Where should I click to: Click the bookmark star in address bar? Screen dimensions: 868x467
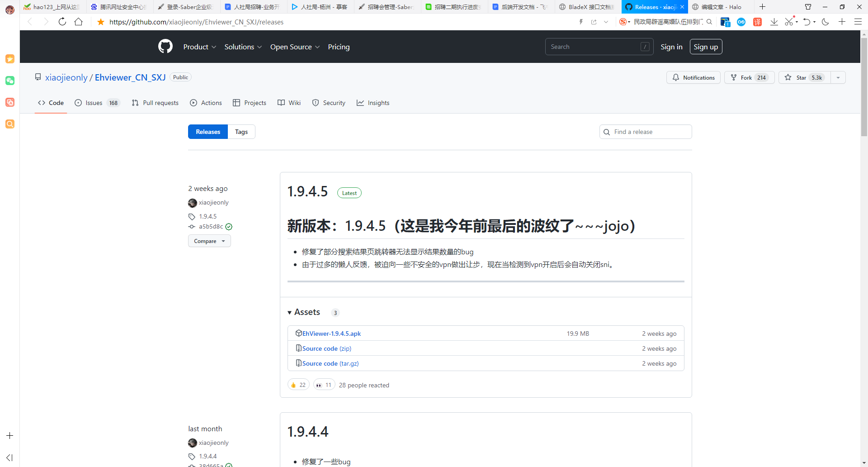click(x=101, y=22)
